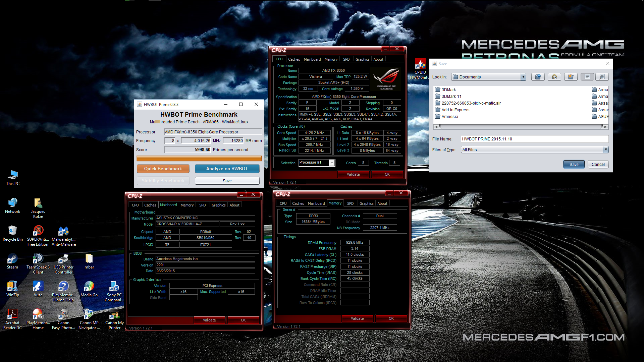Open the Look In Documents dropdown
The image size is (644, 362).
488,77
